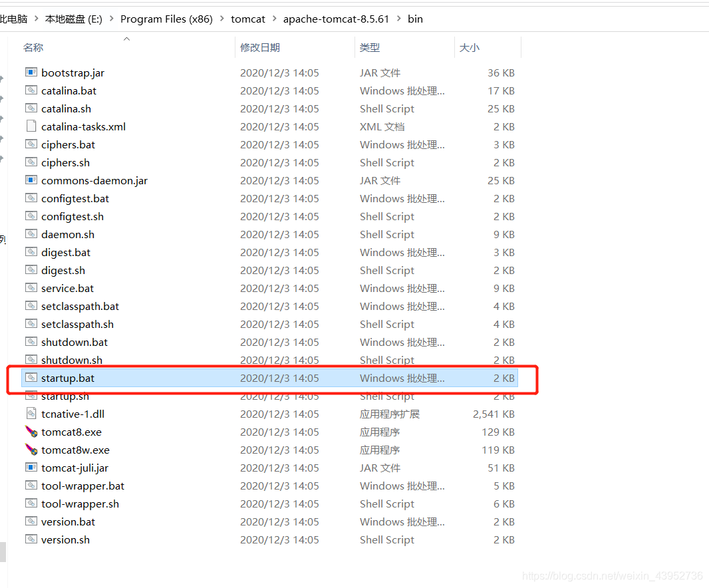The height and width of the screenshot is (588, 709).
Task: Sort files by the 大小 column header
Action: pos(470,47)
